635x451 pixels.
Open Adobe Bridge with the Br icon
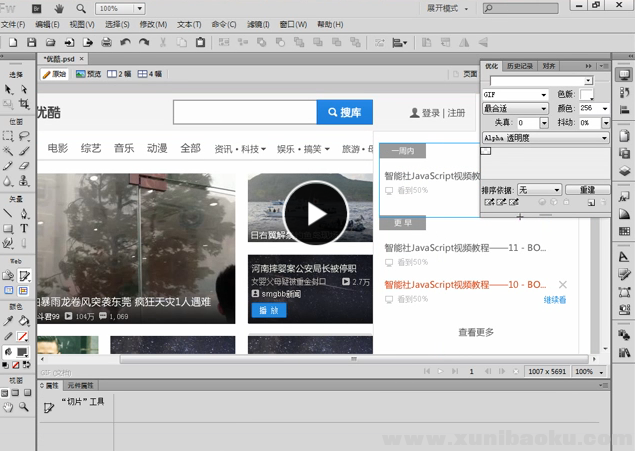click(x=35, y=8)
